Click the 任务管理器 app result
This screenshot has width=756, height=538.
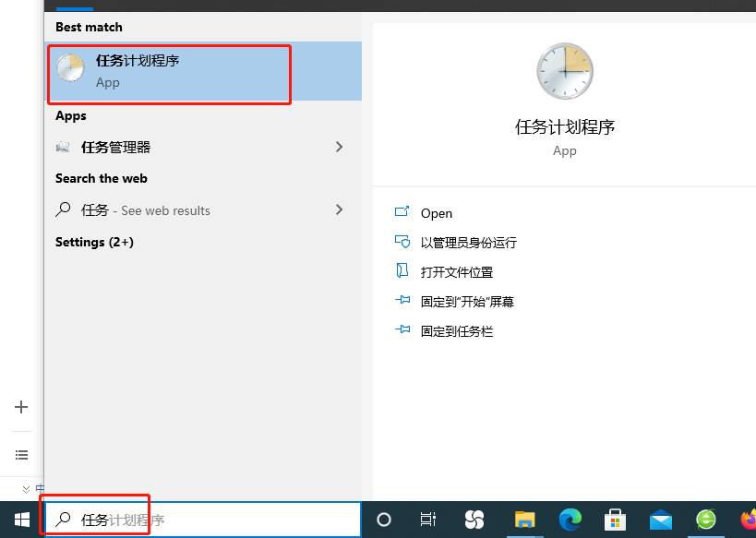203,147
